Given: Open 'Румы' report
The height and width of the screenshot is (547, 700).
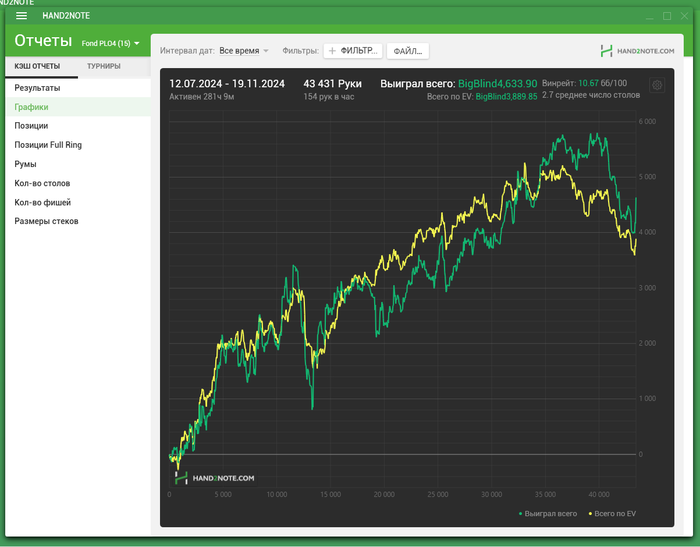Looking at the screenshot, I should [x=78, y=164].
